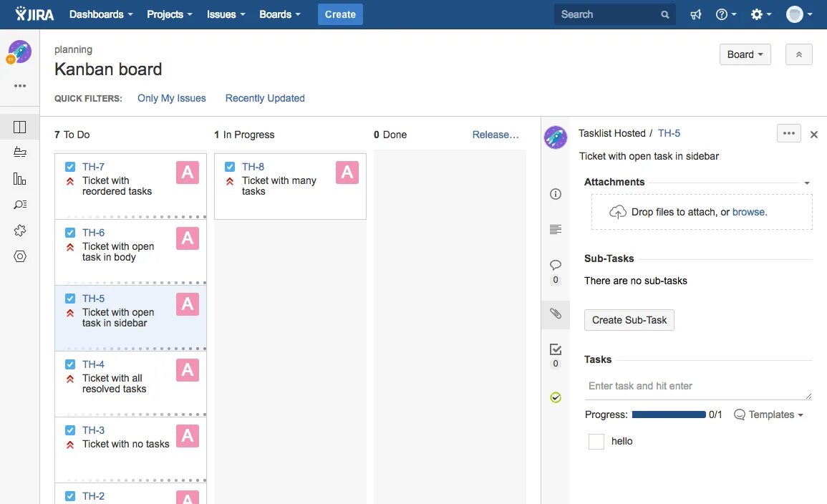Click TH-7 issue type checkbox icon
This screenshot has width=827, height=504.
[70, 167]
